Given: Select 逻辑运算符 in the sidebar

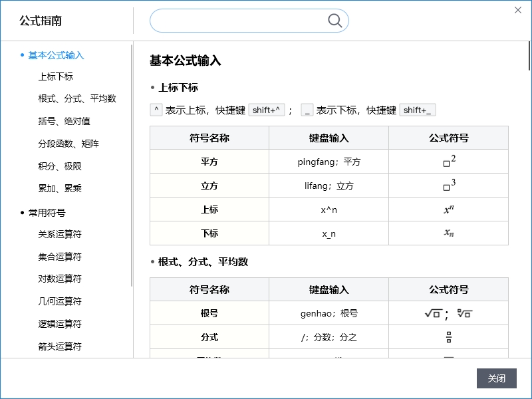Looking at the screenshot, I should (60, 324).
